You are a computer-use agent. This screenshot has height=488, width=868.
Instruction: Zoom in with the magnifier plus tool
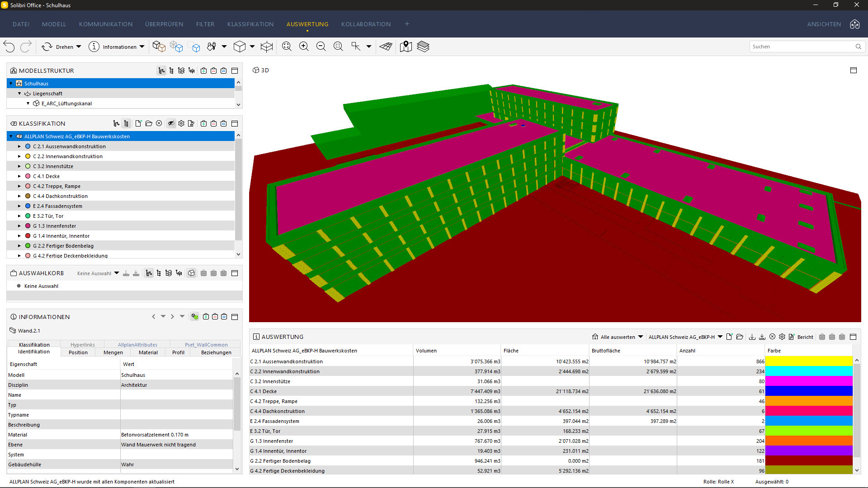pos(304,47)
